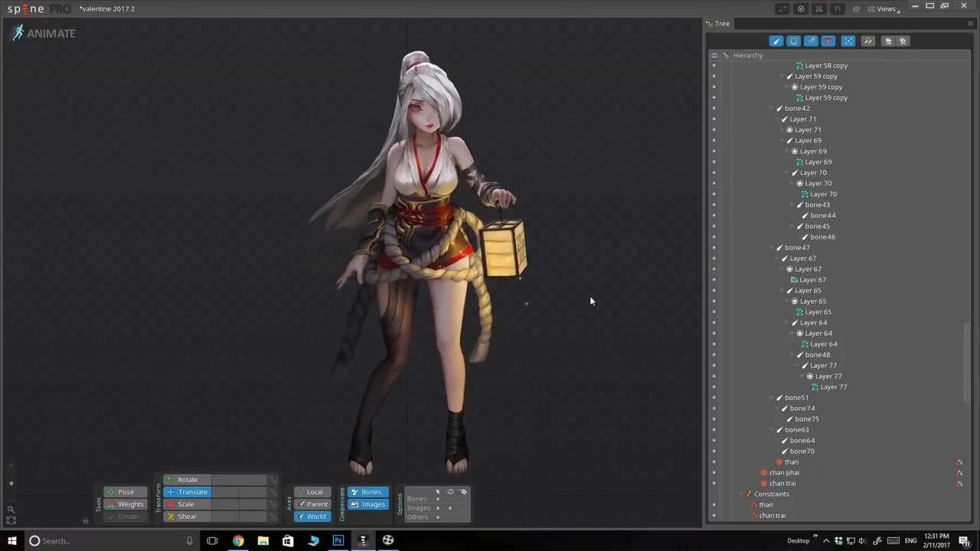Click the lock icon left of Tools
This screenshot has width=980, height=551.
[x=86, y=520]
